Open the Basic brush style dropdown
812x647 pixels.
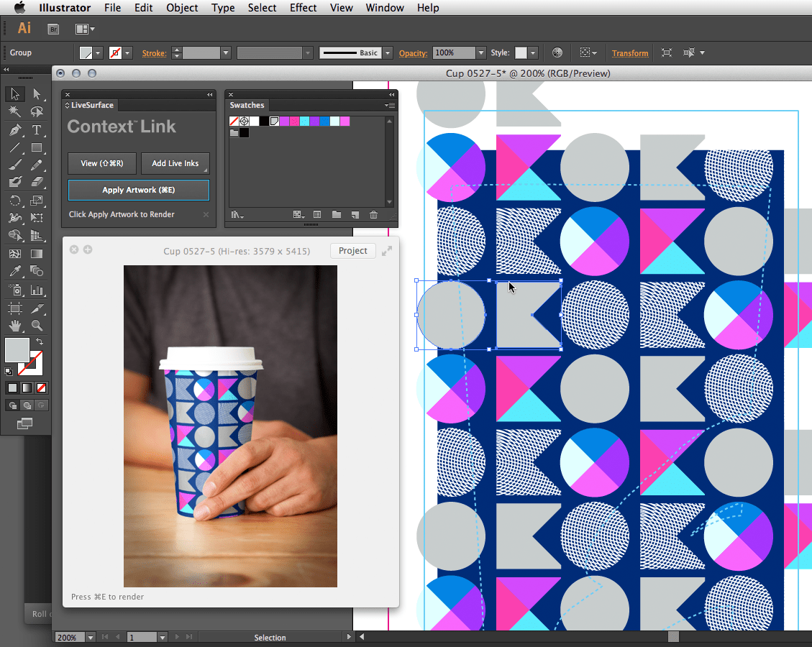point(386,52)
